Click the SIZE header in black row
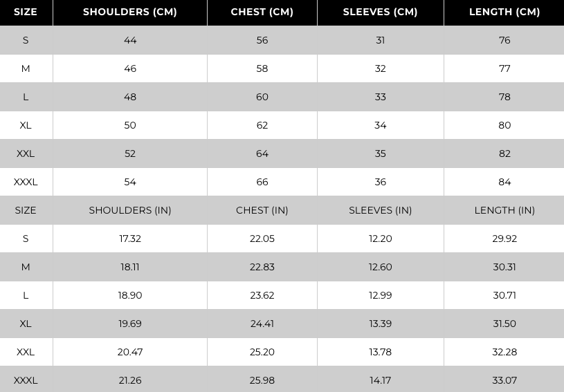The image size is (564, 392). click(26, 12)
